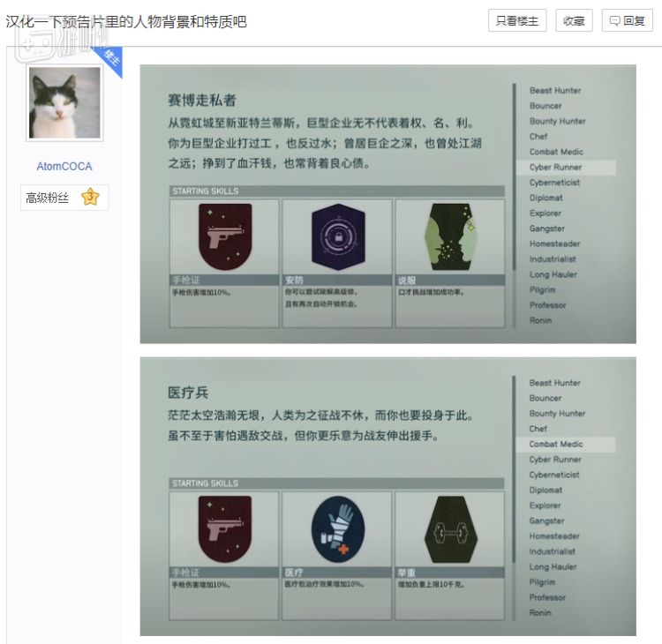Image resolution: width=662 pixels, height=644 pixels.
Task: Select Combat Medic in upper list
Action: pos(556,152)
